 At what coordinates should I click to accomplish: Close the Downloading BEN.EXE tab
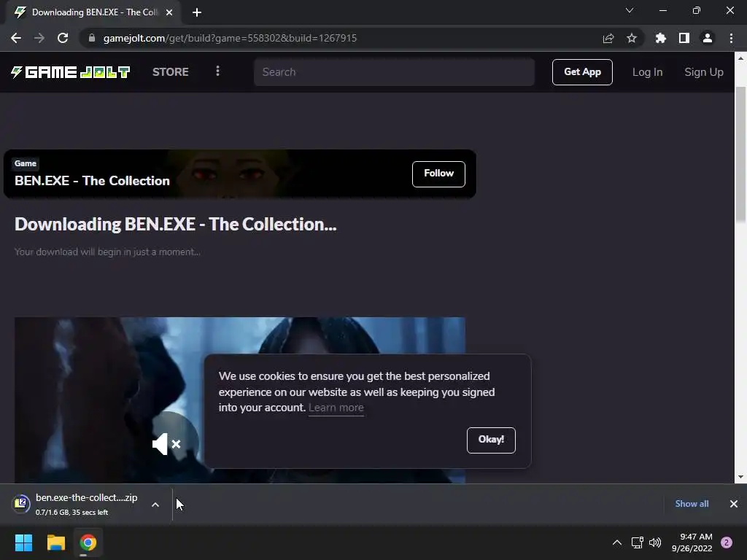(169, 12)
